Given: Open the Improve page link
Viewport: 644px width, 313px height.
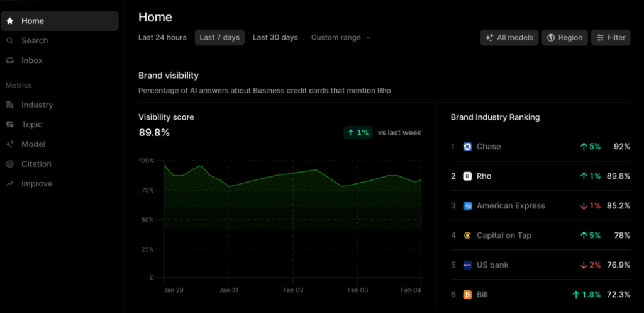Looking at the screenshot, I should coord(36,184).
